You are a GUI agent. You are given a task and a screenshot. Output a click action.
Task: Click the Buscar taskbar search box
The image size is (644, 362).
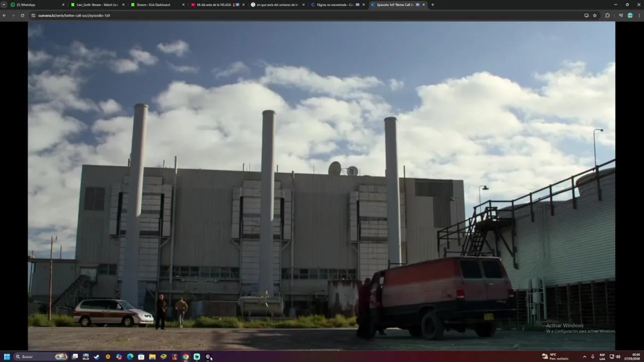click(41, 356)
